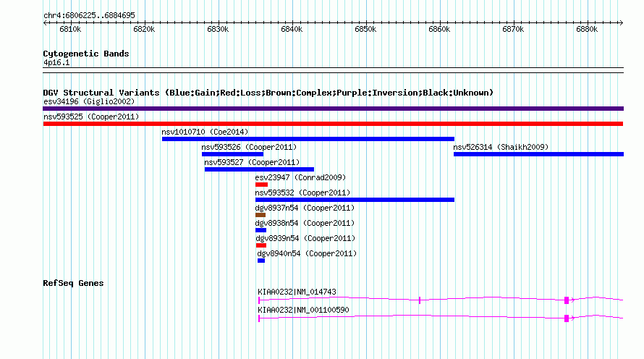This screenshot has height=359, width=644.
Task: Click the 6850k ruler position
Action: pos(365,29)
